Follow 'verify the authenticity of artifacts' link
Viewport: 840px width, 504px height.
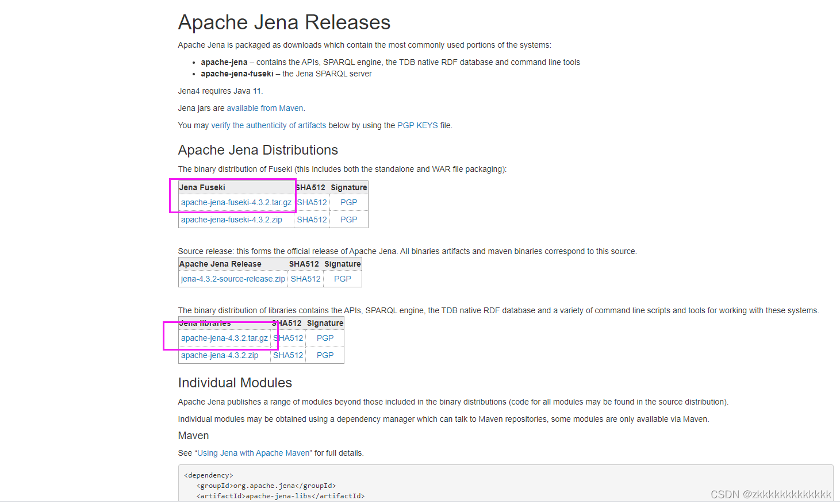(x=269, y=125)
